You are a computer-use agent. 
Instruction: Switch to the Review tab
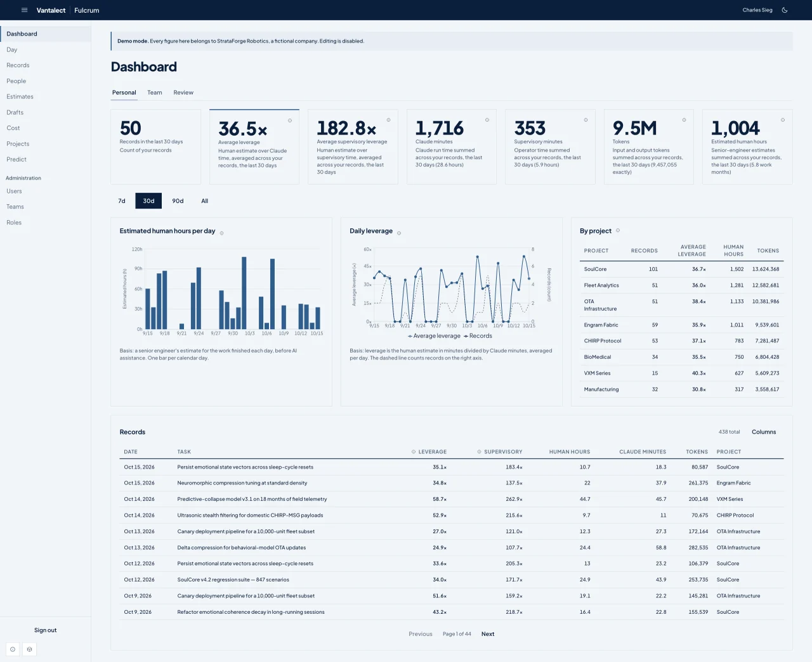[x=183, y=93]
